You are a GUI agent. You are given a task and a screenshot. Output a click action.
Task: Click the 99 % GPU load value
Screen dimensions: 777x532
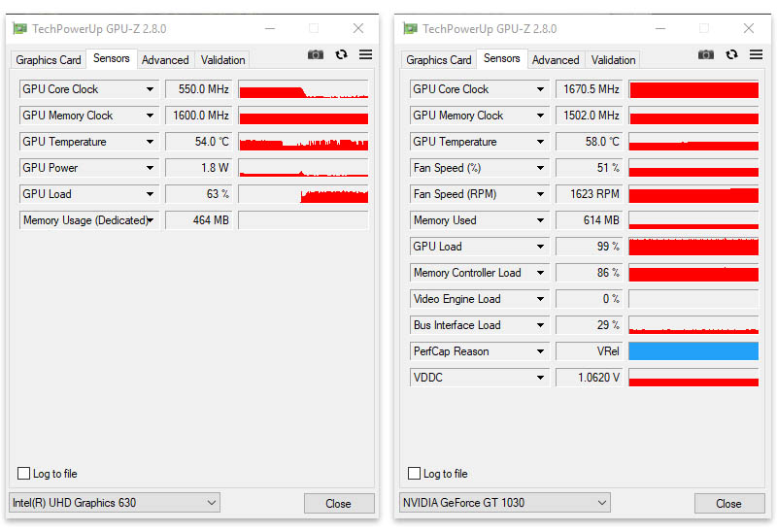click(x=590, y=247)
